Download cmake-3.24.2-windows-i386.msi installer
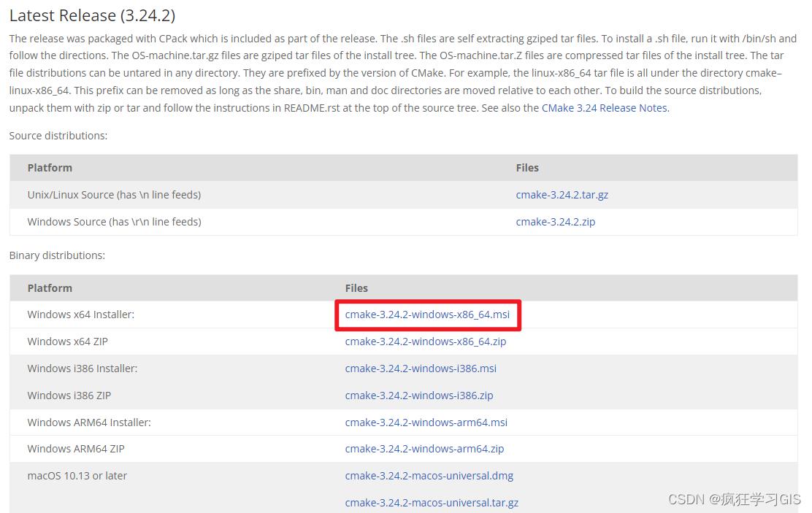Image resolution: width=812 pixels, height=513 pixels. tap(421, 368)
